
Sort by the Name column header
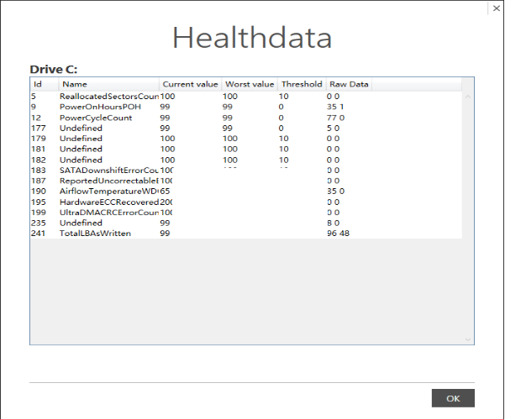click(x=109, y=84)
